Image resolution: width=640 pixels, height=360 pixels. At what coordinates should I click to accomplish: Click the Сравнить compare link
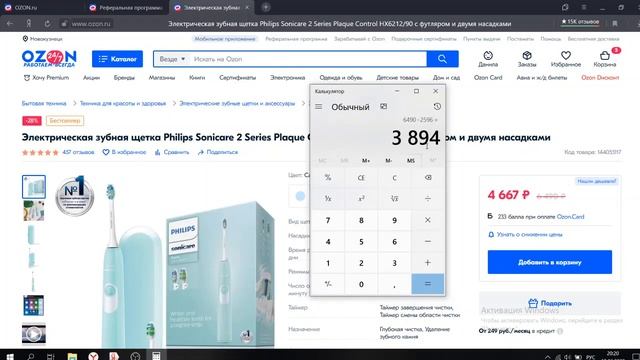coord(172,152)
